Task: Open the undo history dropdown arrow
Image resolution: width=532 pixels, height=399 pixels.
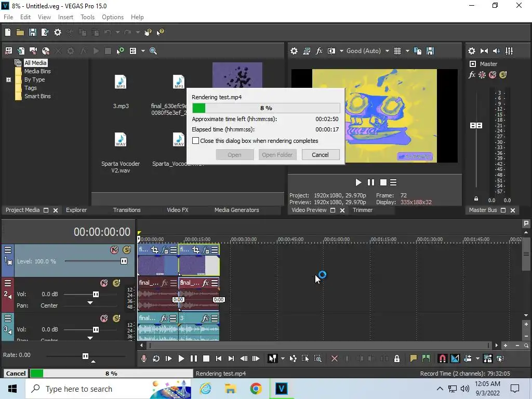Action: tap(117, 32)
